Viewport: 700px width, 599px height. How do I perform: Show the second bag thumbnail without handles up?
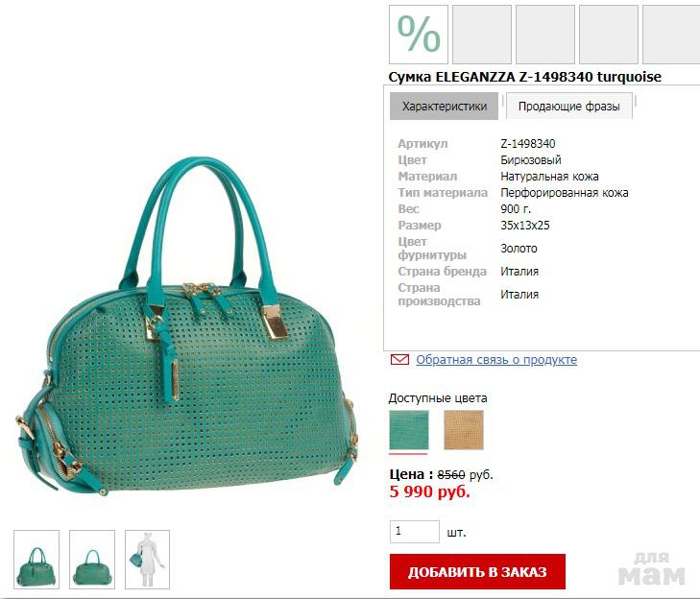[x=92, y=560]
